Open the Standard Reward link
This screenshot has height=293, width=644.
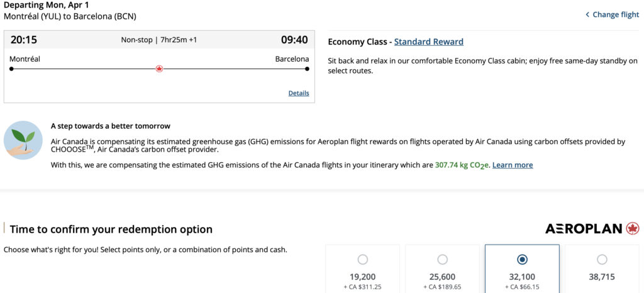tap(428, 42)
